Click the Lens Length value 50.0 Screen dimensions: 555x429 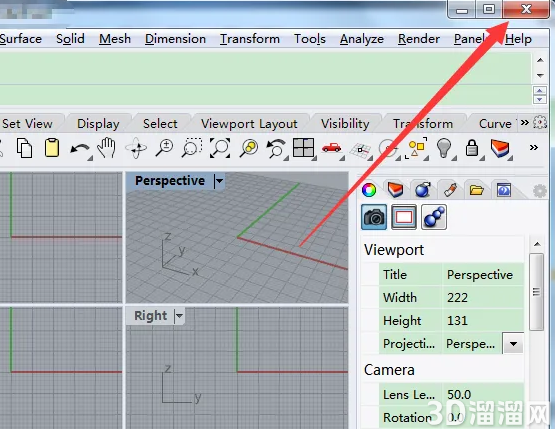[483, 394]
